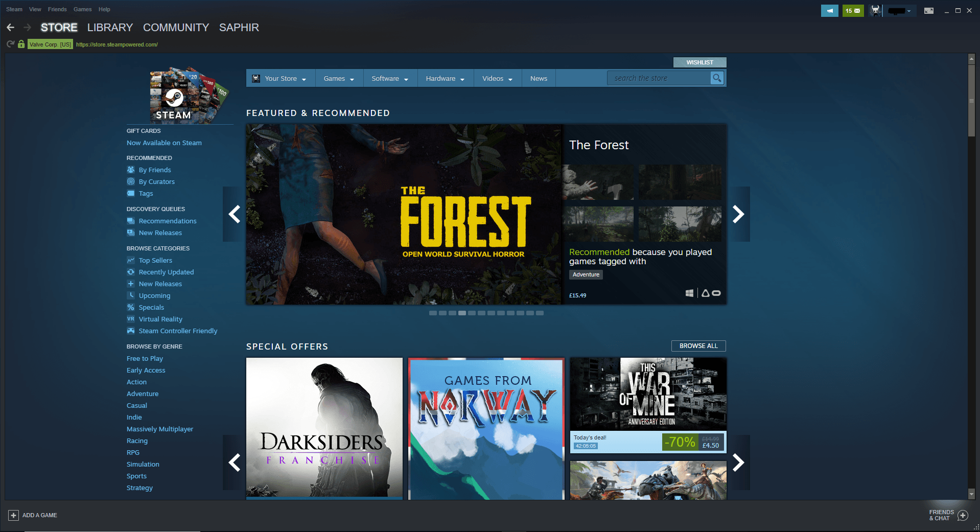Open the Strategy genre link

[139, 488]
